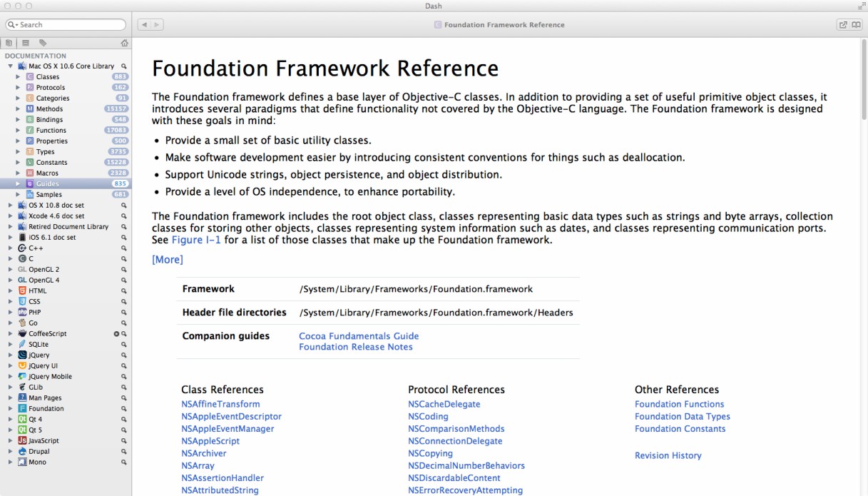
Task: Expand the OS X 10.8 doc set
Action: (10, 206)
